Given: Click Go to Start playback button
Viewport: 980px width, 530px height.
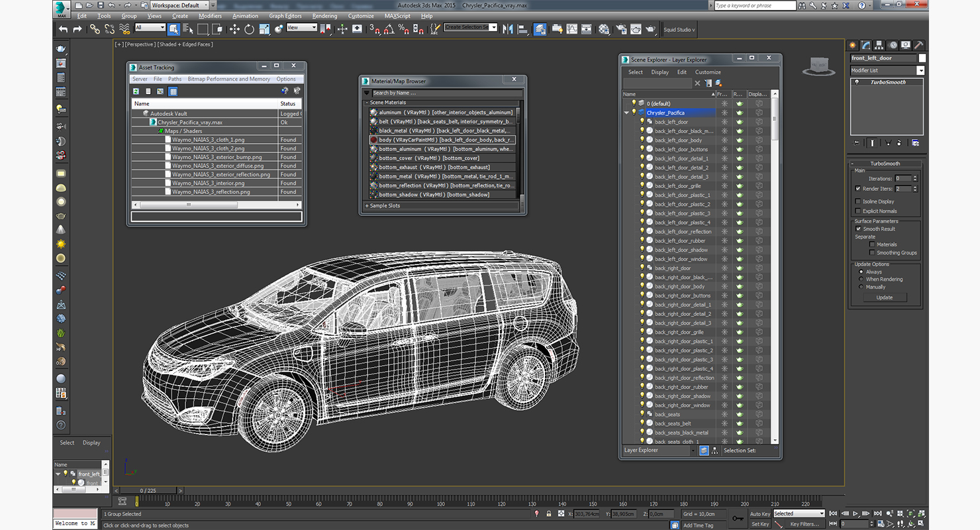Looking at the screenshot, I should (833, 513).
